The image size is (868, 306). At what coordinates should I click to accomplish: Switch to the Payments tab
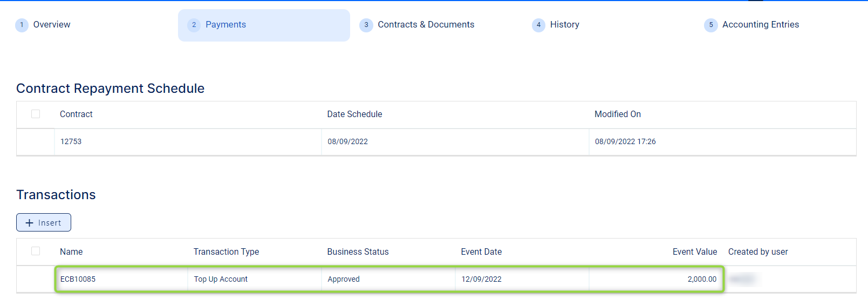(x=225, y=25)
